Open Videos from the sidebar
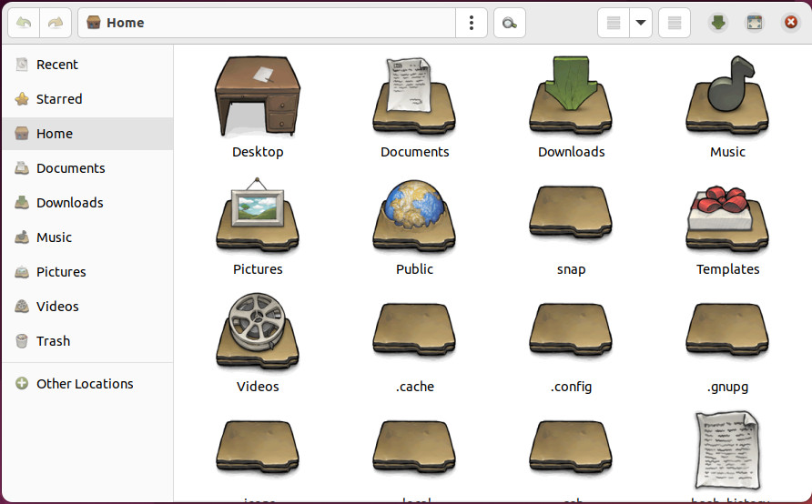The height and width of the screenshot is (504, 812). point(87,307)
